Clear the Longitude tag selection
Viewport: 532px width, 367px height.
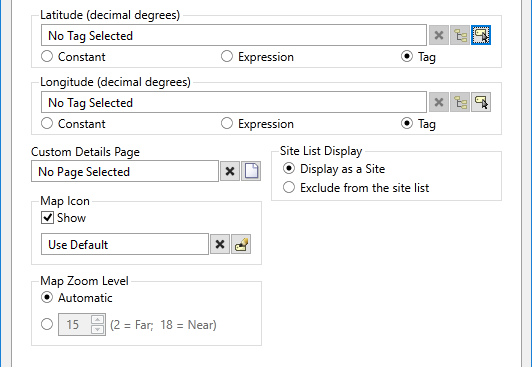439,102
